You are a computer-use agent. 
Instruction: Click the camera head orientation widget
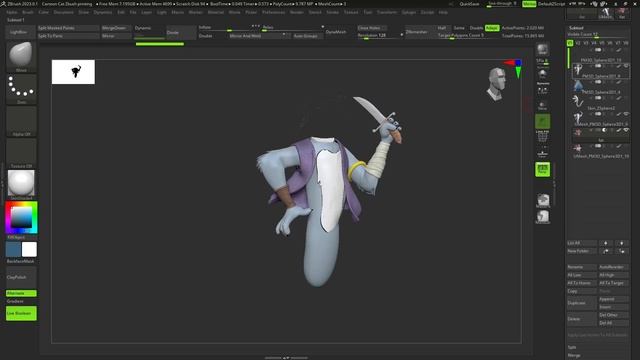(496, 84)
